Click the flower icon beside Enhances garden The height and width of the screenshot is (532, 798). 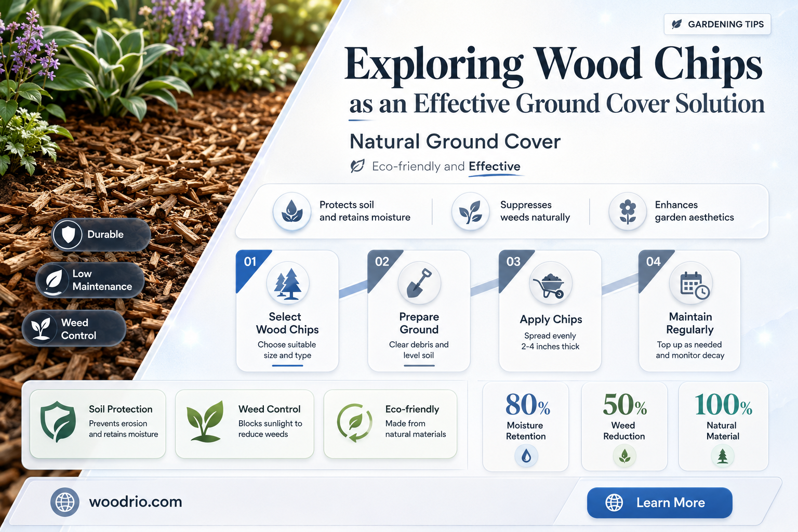pyautogui.click(x=628, y=211)
